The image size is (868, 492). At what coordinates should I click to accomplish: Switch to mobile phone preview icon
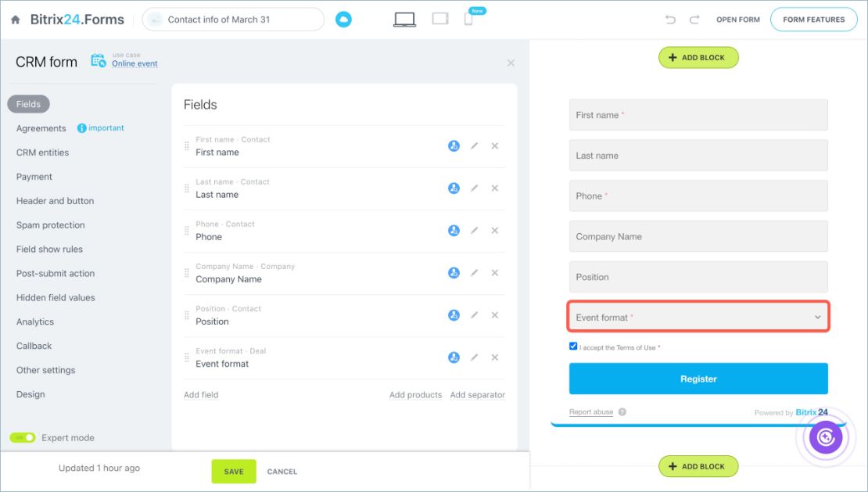(468, 20)
